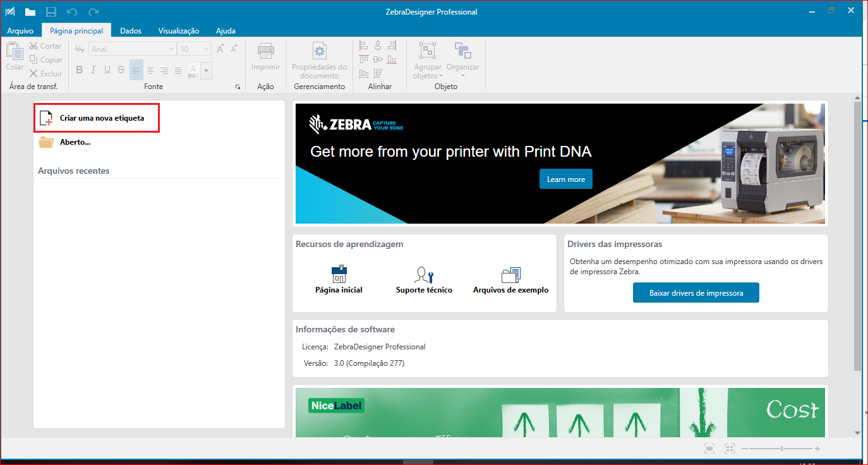Click the save disk icon in title bar

(51, 12)
